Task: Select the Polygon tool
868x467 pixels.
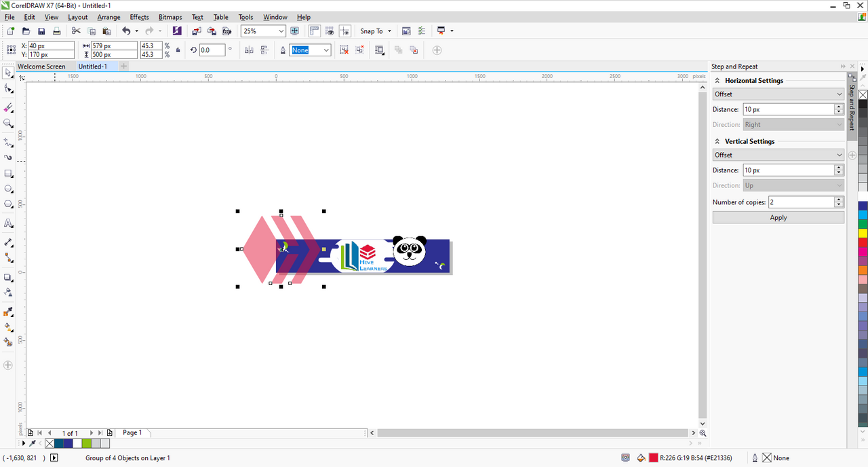Action: pos(8,204)
